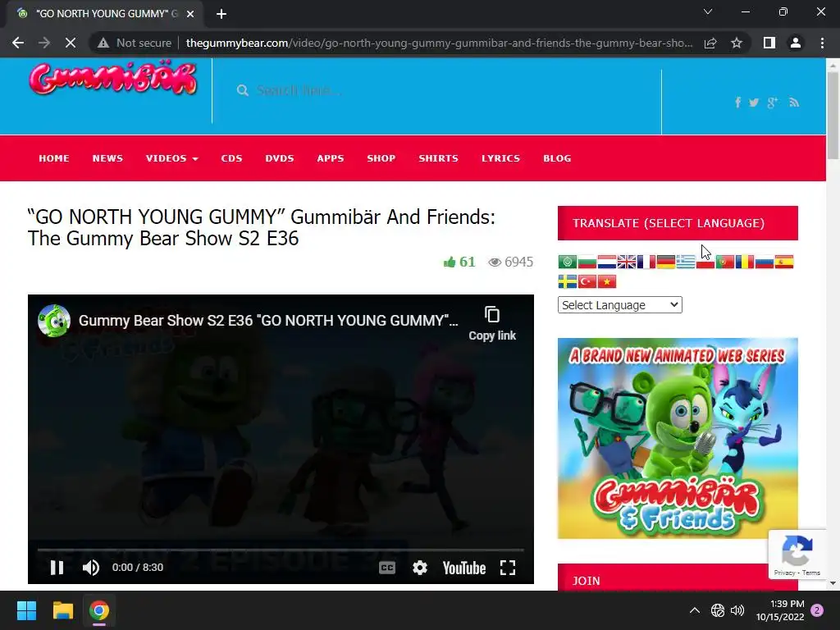The image size is (840, 630).
Task: Open Windows Start menu
Action: click(26, 610)
